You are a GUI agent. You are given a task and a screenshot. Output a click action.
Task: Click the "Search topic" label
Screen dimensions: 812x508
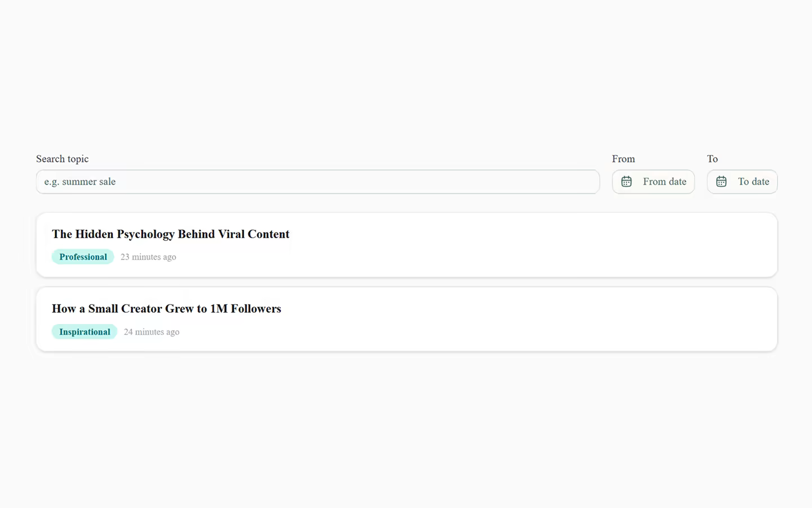62,159
